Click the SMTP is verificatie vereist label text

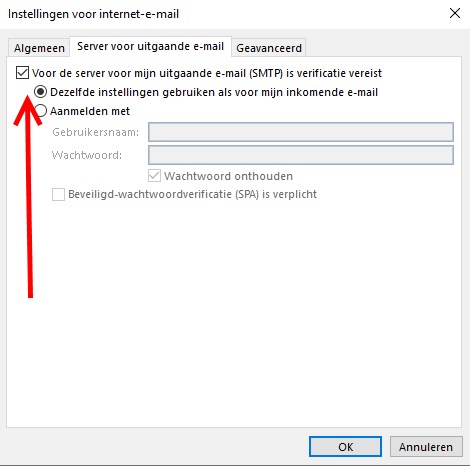[207, 73]
